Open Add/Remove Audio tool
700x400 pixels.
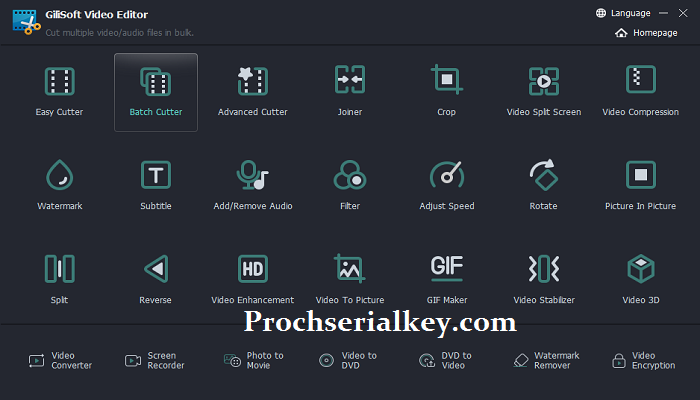click(x=253, y=186)
